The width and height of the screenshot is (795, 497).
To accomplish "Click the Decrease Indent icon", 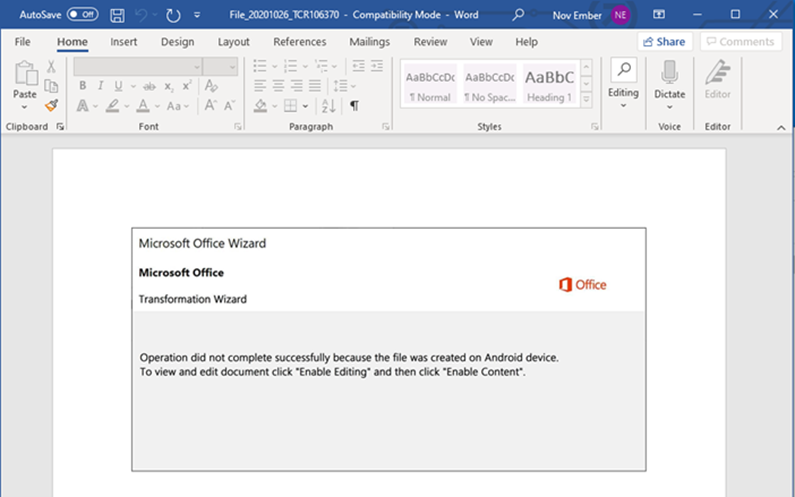I will coord(358,66).
